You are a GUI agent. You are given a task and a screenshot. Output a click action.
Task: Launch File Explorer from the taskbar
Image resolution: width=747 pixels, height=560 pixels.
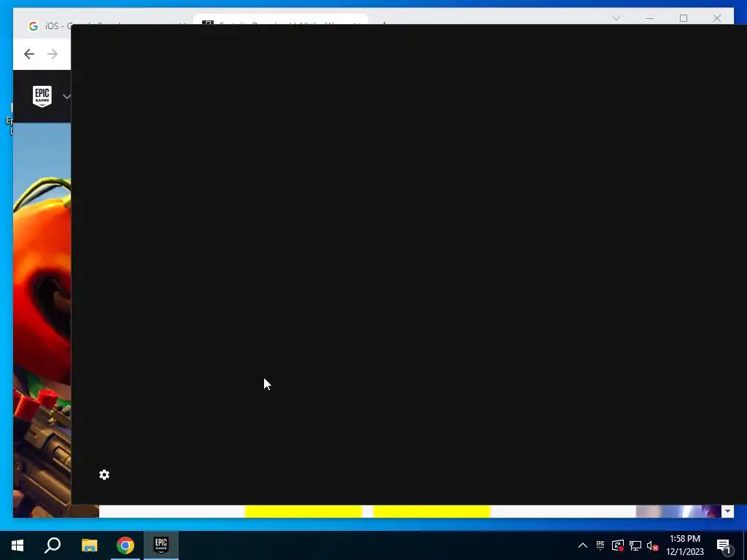89,545
